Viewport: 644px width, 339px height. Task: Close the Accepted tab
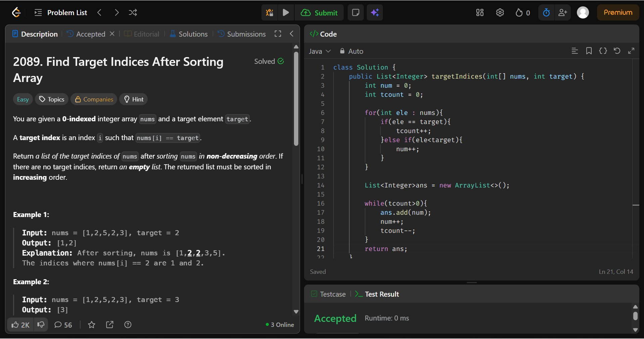click(112, 34)
